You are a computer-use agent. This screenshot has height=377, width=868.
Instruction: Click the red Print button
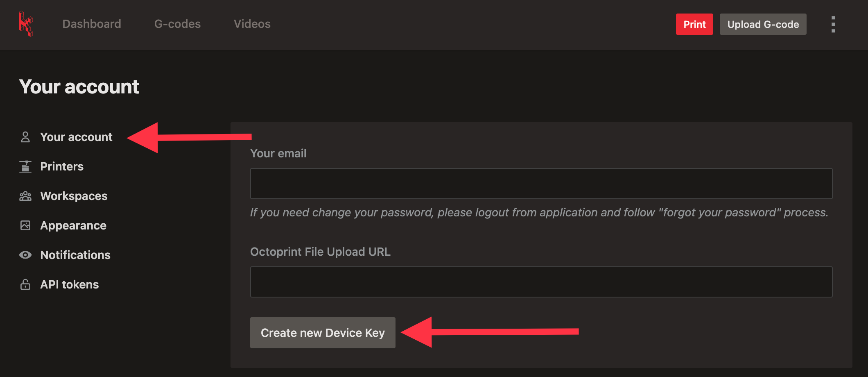tap(694, 24)
